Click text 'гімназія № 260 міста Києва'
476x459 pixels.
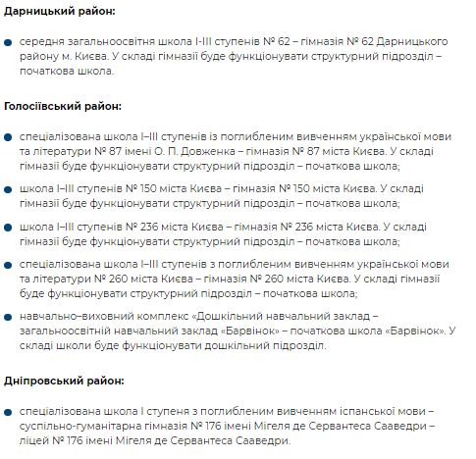[x=276, y=279]
